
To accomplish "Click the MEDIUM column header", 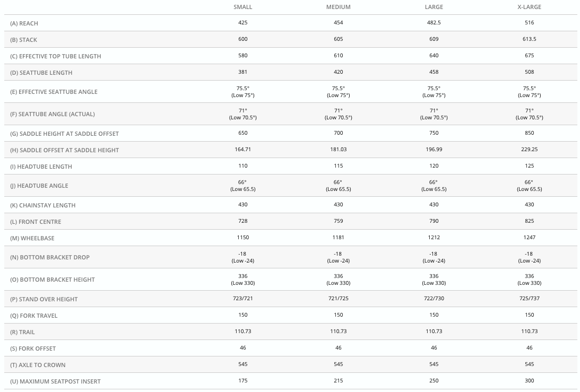I will (338, 7).
